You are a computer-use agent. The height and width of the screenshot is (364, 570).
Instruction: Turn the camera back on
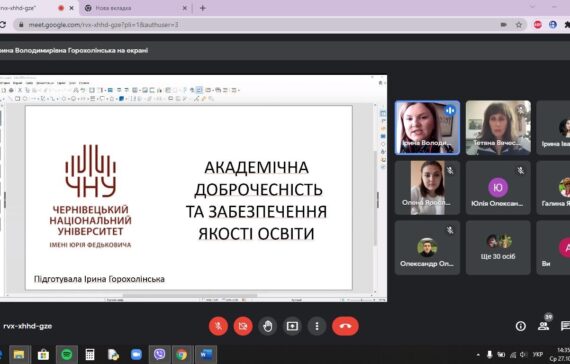click(243, 326)
